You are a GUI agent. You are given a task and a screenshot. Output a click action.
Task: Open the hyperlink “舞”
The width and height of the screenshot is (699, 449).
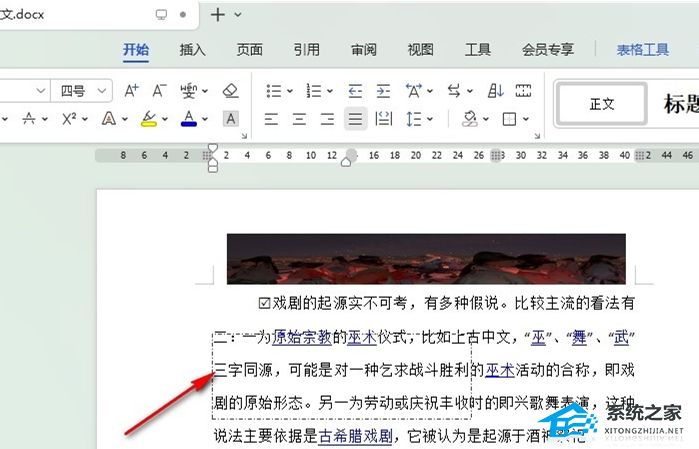(579, 337)
